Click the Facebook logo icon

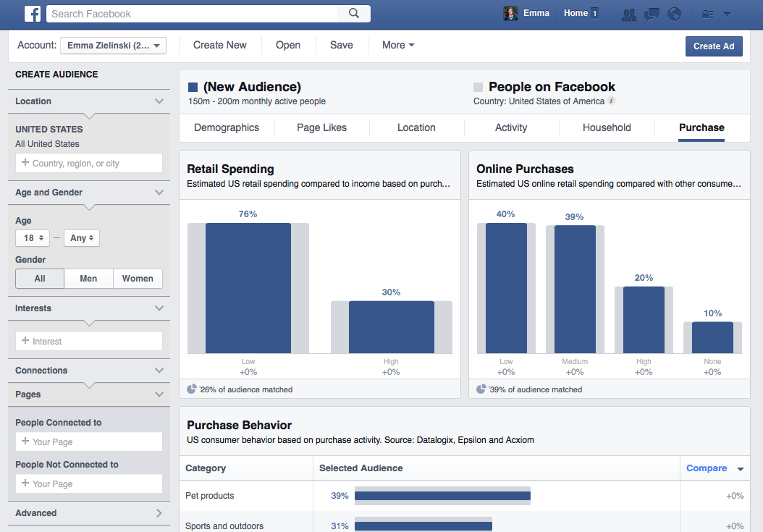pyautogui.click(x=33, y=14)
